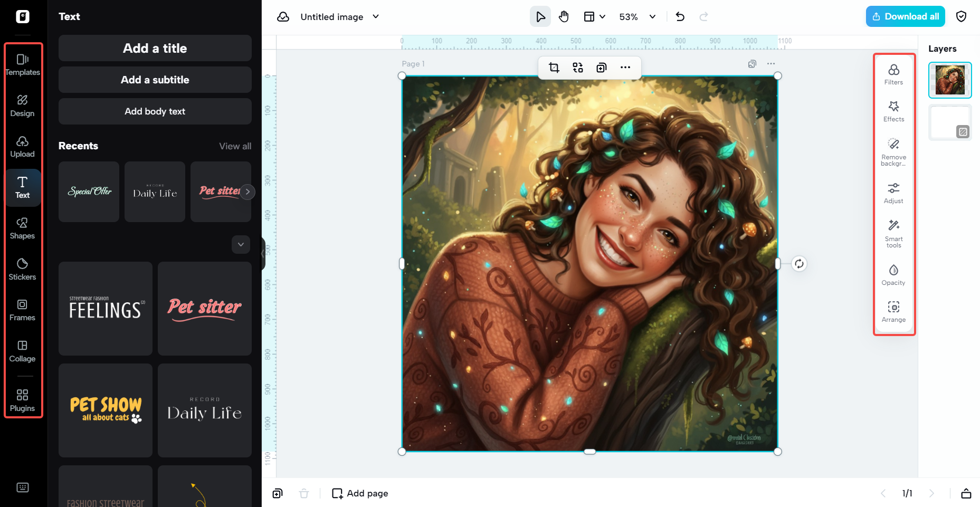Open the Filters panel
Screen dimensions: 980x507
click(x=893, y=74)
